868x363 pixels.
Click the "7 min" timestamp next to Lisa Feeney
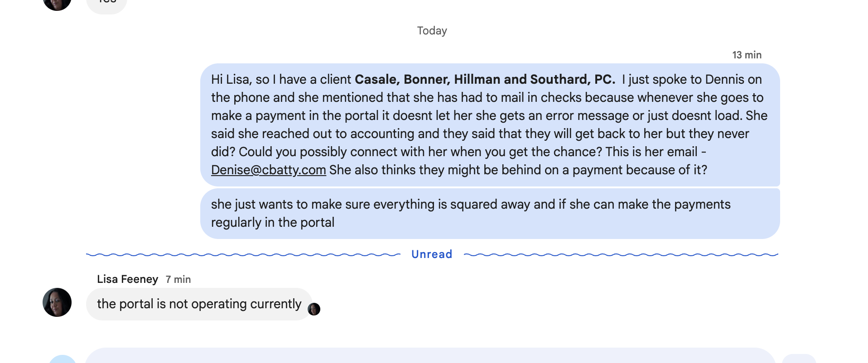[178, 280]
